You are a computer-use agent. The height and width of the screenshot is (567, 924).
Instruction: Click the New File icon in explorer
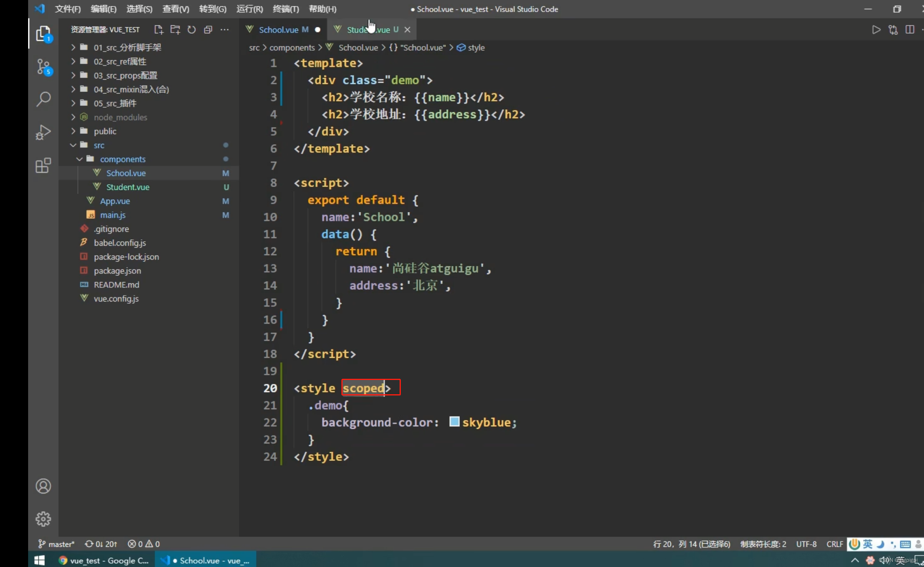click(x=158, y=30)
